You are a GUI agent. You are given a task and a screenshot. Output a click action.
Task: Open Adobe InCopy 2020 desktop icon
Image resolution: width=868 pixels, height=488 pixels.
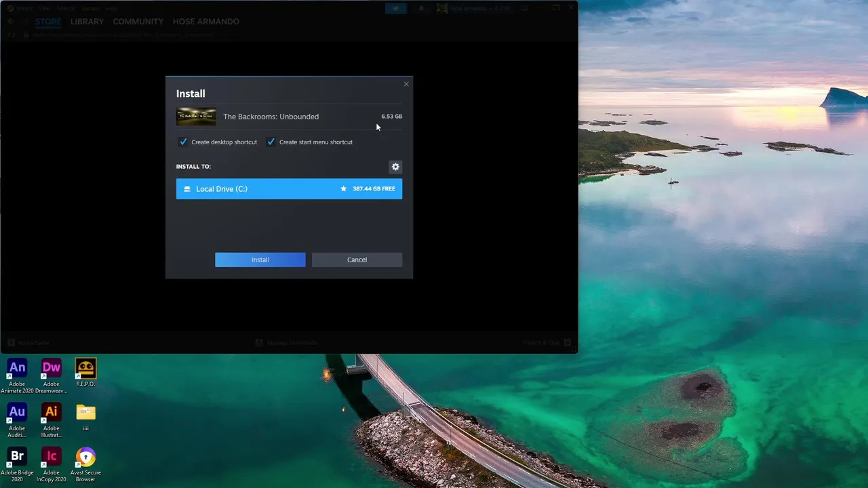52,464
